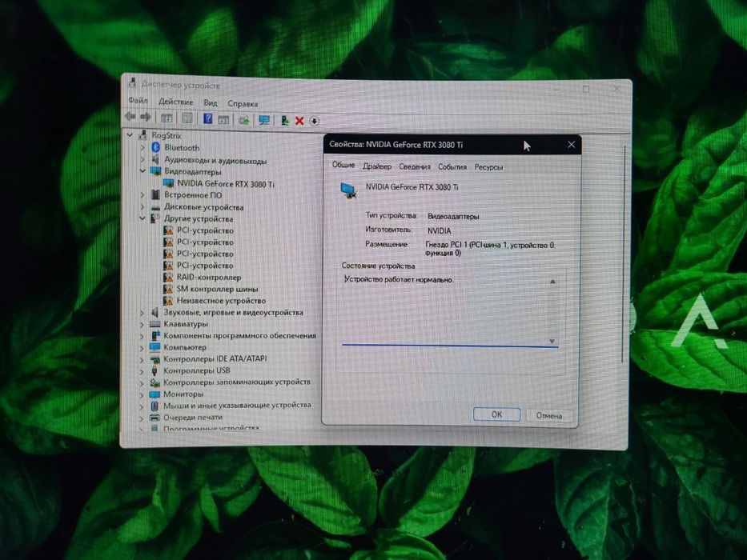Screen dimensions: 747x560
Task: Expand the Контроллеры IDE ATA/ATAPI node
Action: (142, 359)
